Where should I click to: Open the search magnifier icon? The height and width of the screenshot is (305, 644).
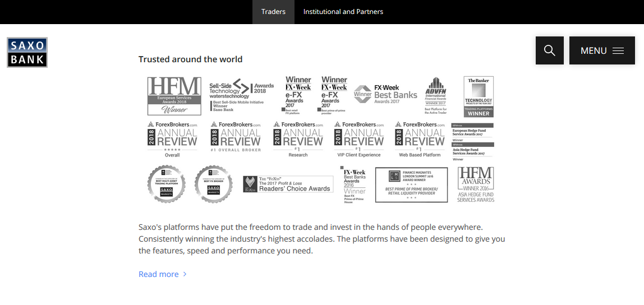point(549,50)
